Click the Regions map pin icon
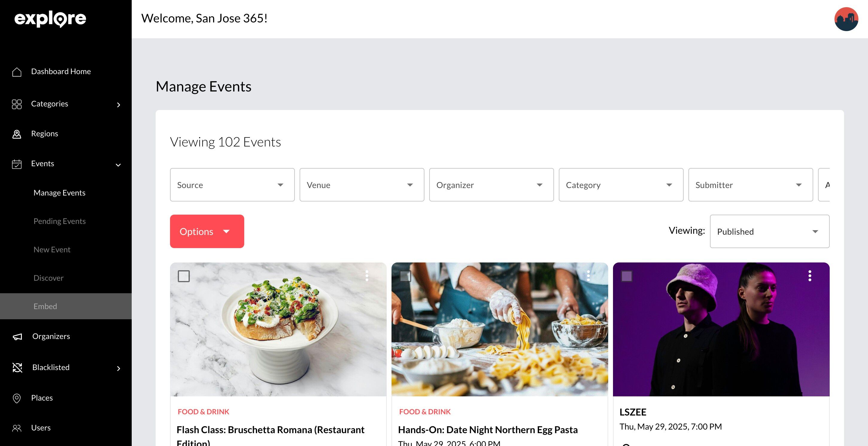The height and width of the screenshot is (446, 868). click(x=16, y=134)
